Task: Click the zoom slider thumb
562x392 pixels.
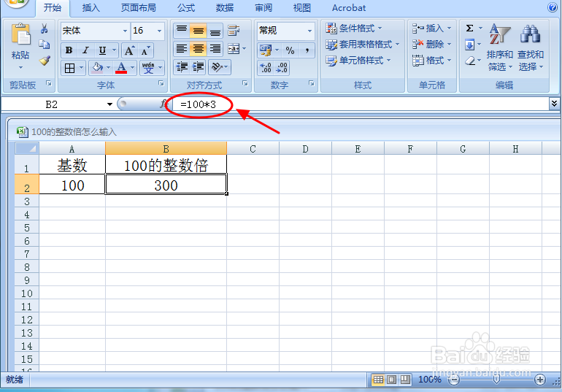Action: [x=496, y=380]
